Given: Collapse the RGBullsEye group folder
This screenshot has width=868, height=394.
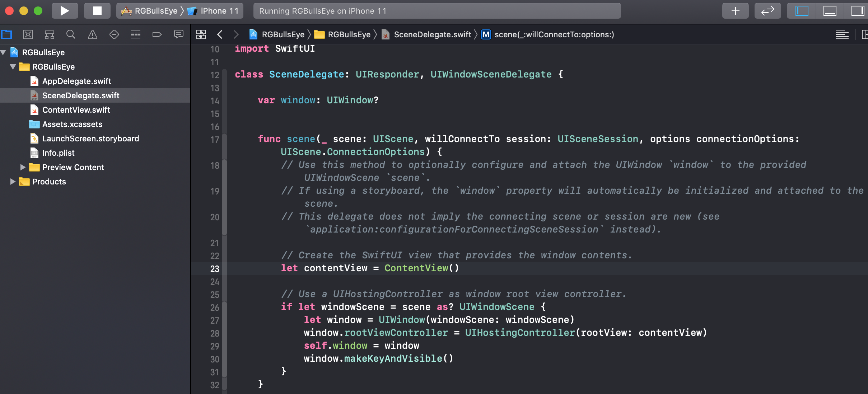Looking at the screenshot, I should 13,67.
